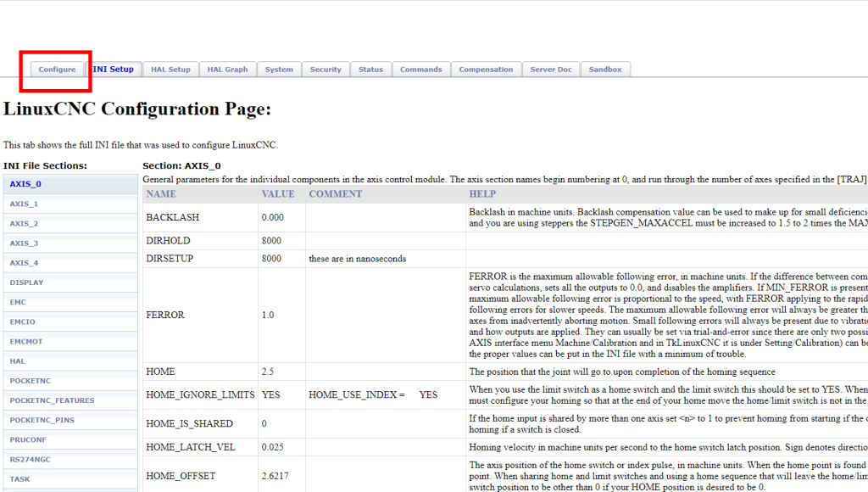Open the HAL Graph tab
868x492 pixels.
(x=227, y=70)
